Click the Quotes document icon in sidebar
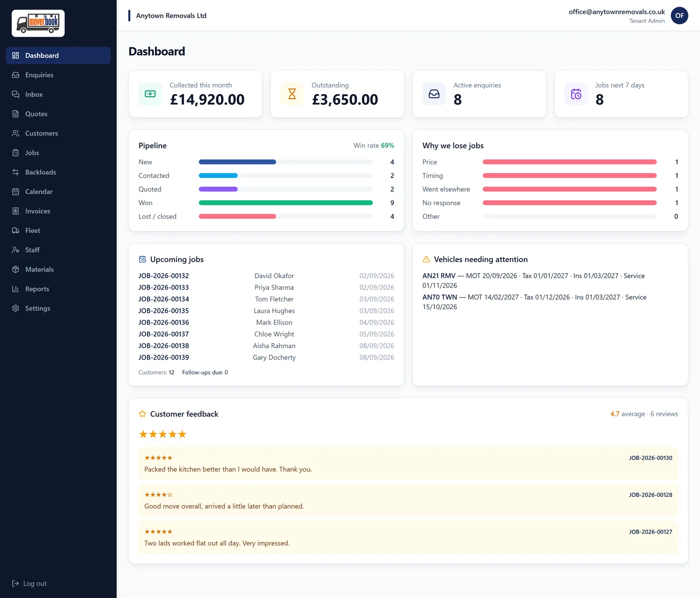 (16, 114)
